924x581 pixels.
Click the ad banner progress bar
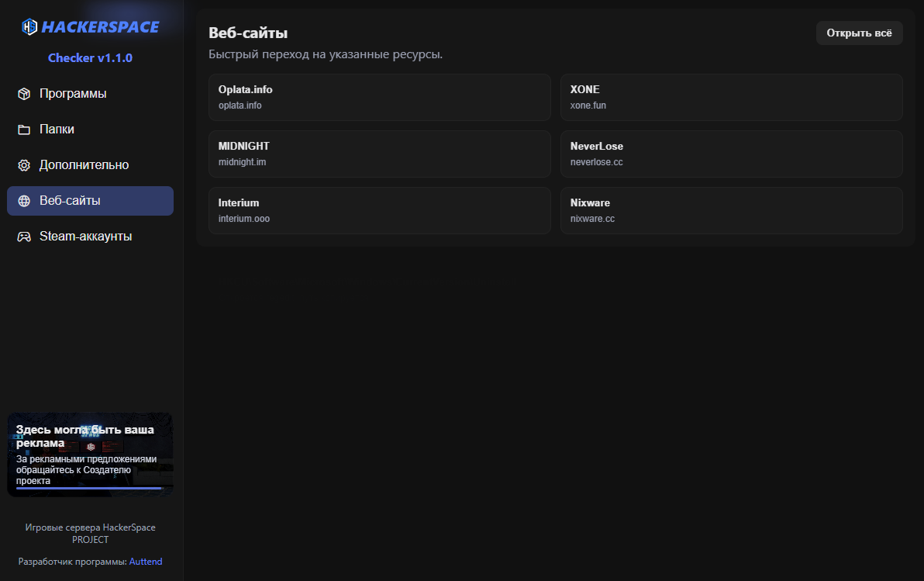[x=89, y=489]
